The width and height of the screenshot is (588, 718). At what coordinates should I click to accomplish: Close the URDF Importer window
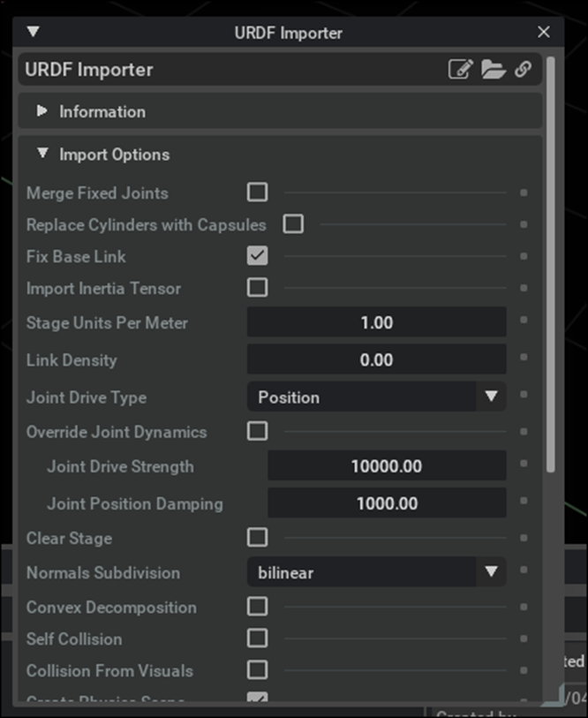[544, 33]
